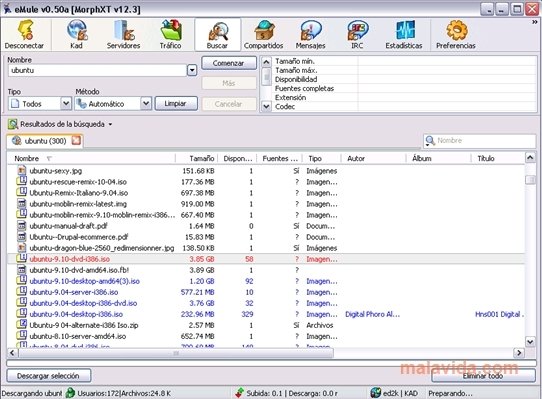Click the Usuarios status bar globe icon

[71, 393]
